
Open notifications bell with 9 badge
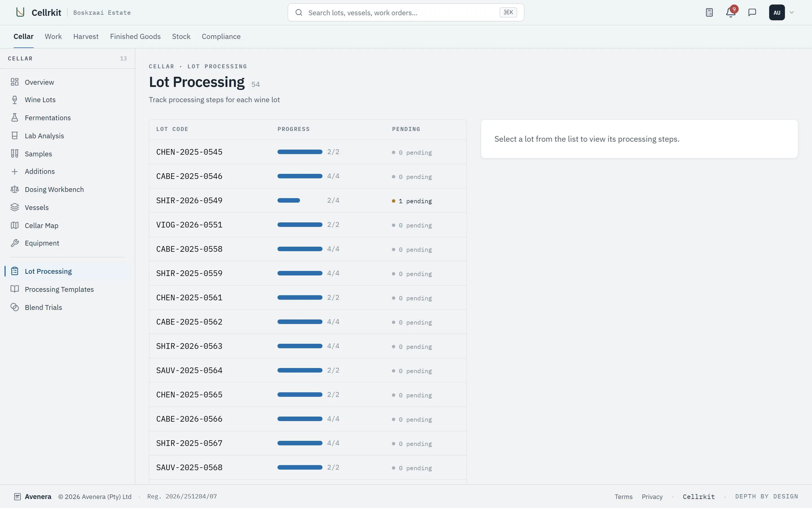click(731, 12)
